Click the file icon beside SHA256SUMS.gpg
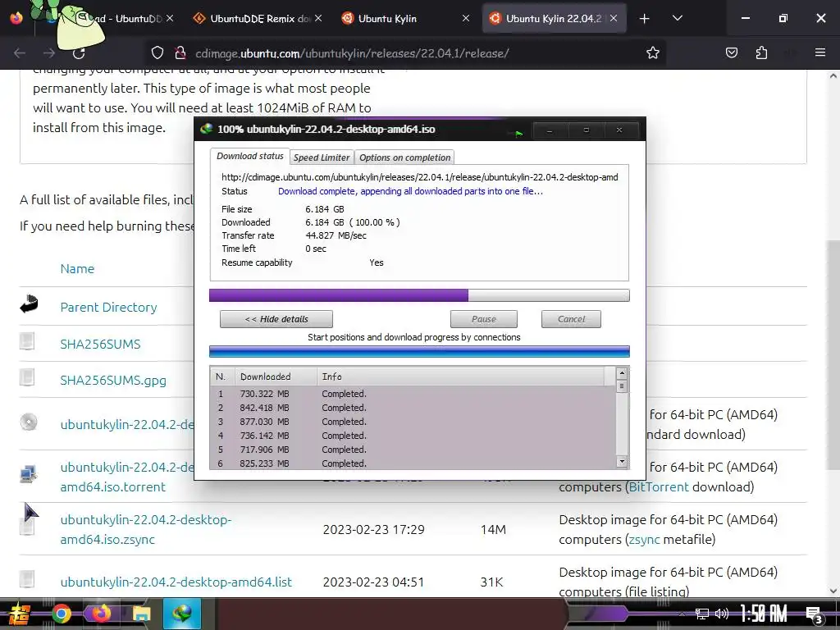 pos(27,377)
